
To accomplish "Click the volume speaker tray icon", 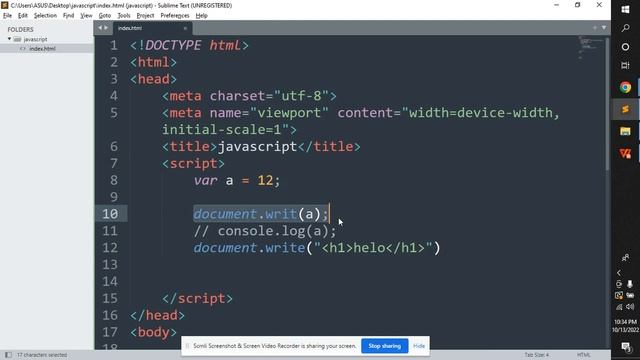I will (630, 307).
